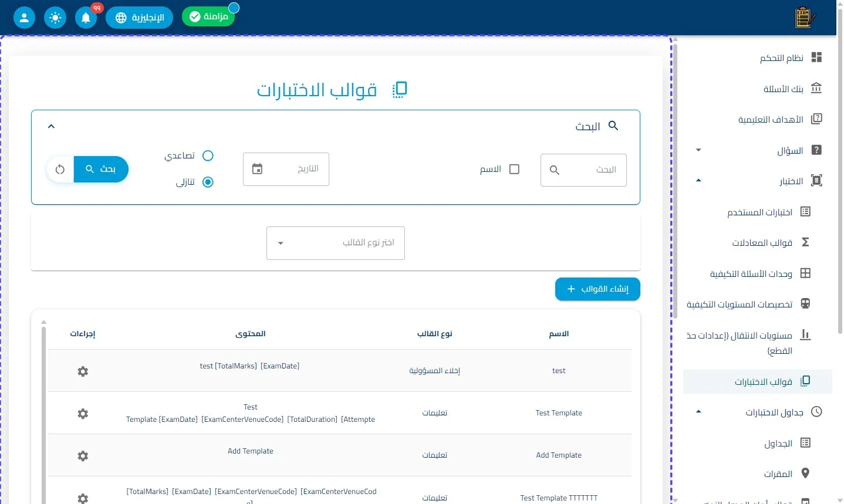Open gear actions for Test Template row

tap(83, 414)
